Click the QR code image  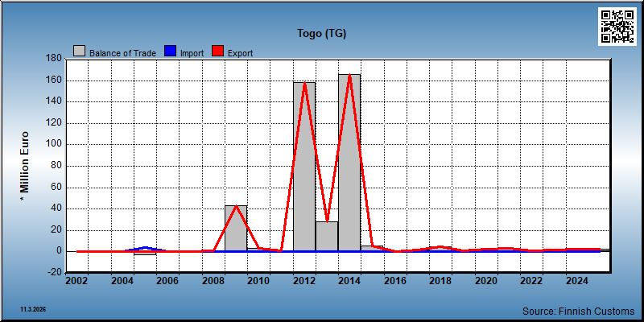(617, 27)
